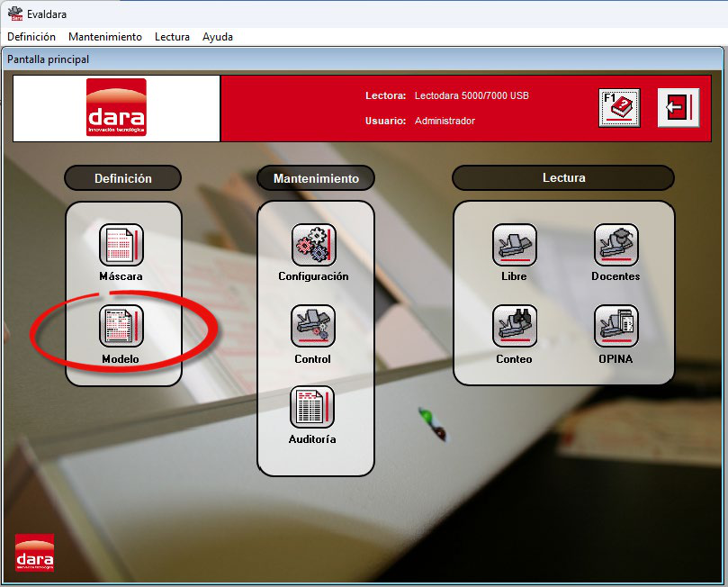
Task: Open the Ayuda menu
Action: [218, 37]
